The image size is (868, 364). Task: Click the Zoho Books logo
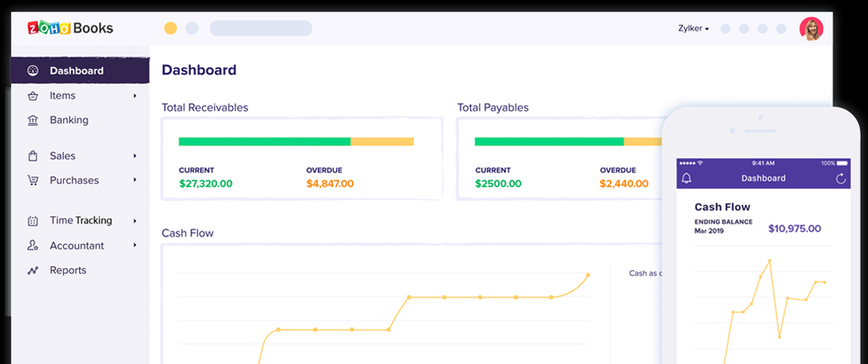[x=70, y=28]
